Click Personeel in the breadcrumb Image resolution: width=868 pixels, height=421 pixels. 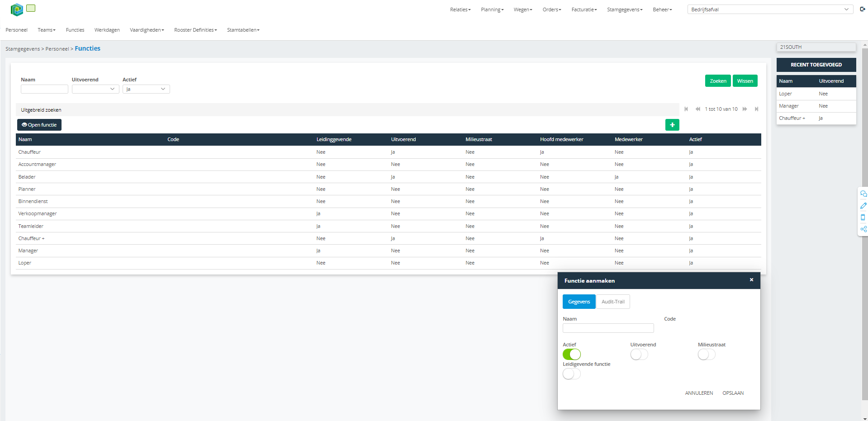pyautogui.click(x=57, y=49)
